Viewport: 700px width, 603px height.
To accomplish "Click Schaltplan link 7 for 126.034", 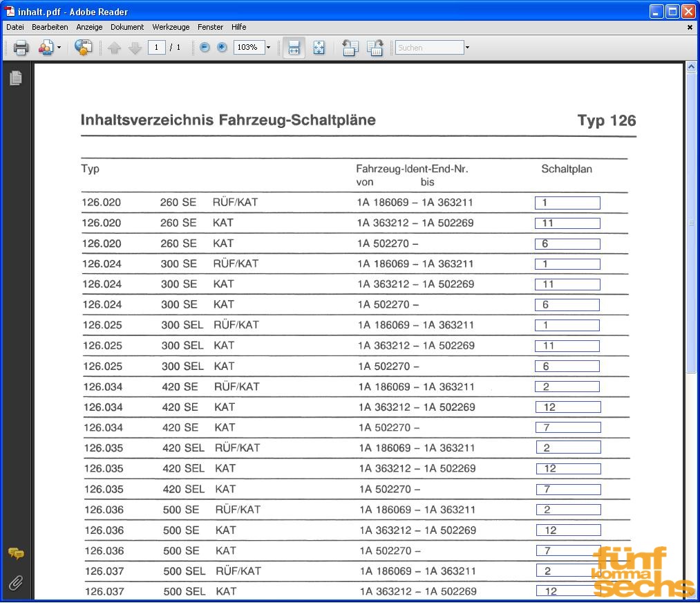I will pos(568,428).
